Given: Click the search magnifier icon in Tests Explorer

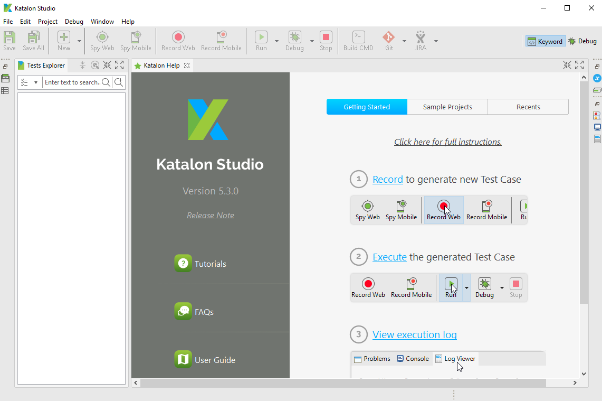Looking at the screenshot, I should click(106, 82).
